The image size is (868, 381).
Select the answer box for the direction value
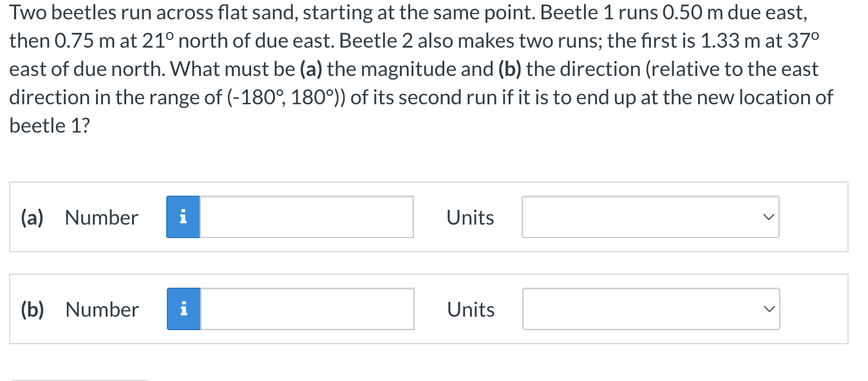pos(306,309)
